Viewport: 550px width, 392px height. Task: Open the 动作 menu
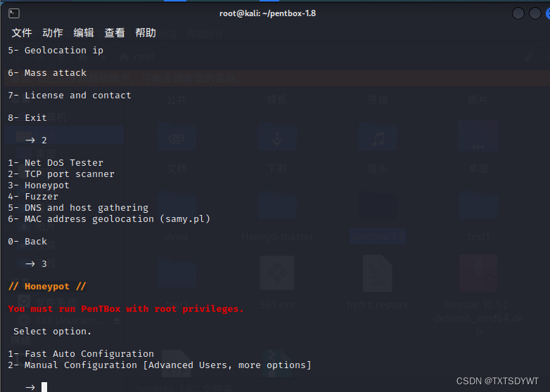click(x=53, y=33)
